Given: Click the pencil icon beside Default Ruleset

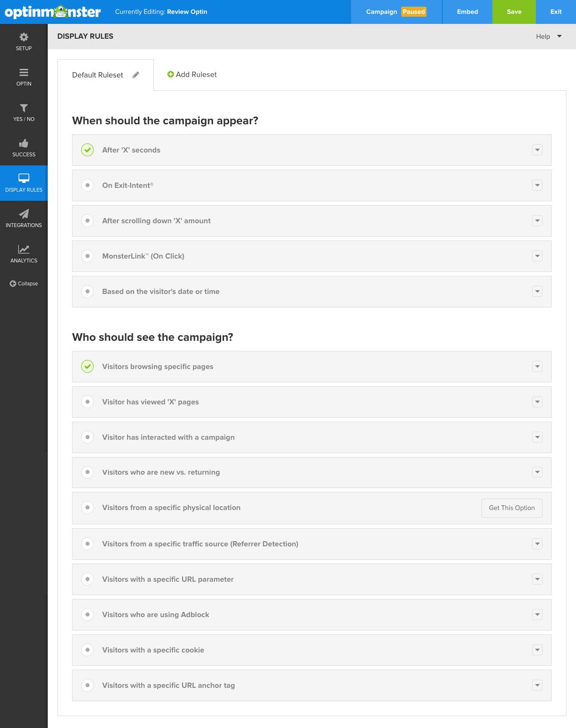Looking at the screenshot, I should 136,75.
